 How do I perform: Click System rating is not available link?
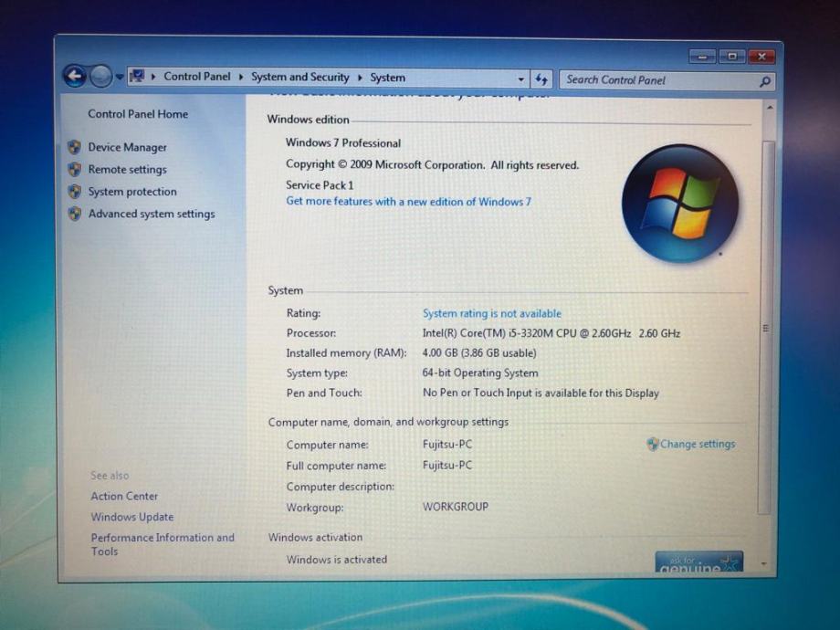pyautogui.click(x=492, y=313)
